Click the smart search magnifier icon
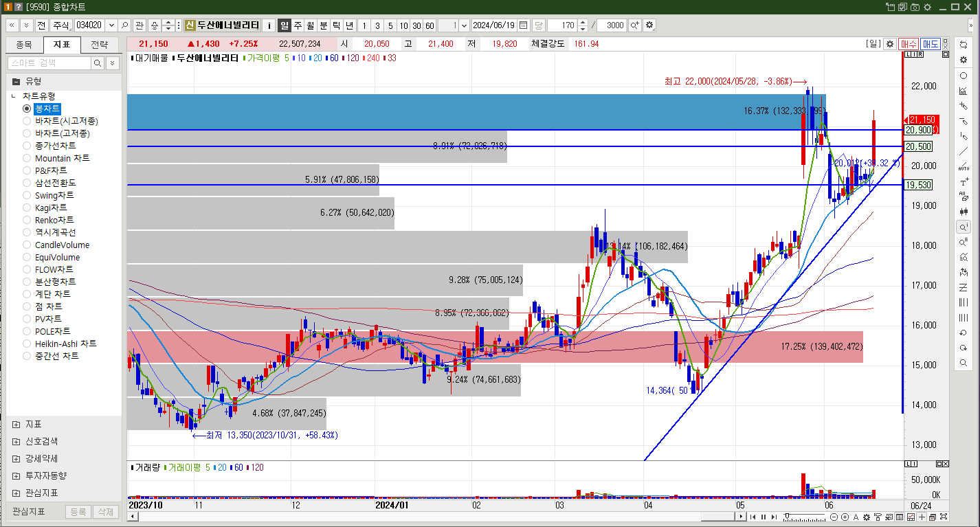The height and width of the screenshot is (527, 980). 98,63
